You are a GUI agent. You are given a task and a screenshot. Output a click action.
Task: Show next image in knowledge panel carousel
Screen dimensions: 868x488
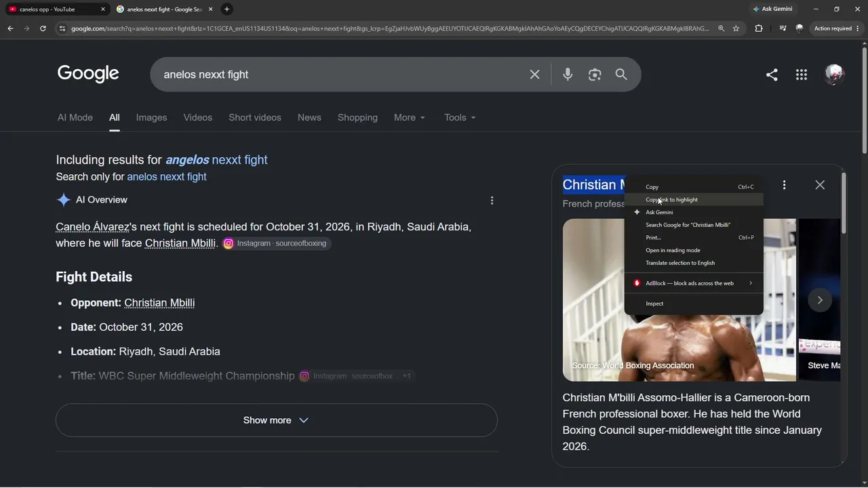tap(820, 300)
